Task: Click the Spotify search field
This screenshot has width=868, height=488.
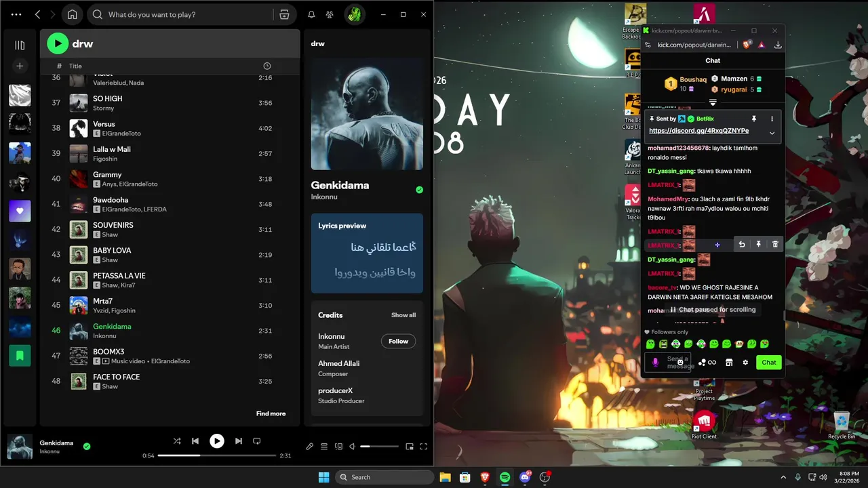Action: pos(180,14)
